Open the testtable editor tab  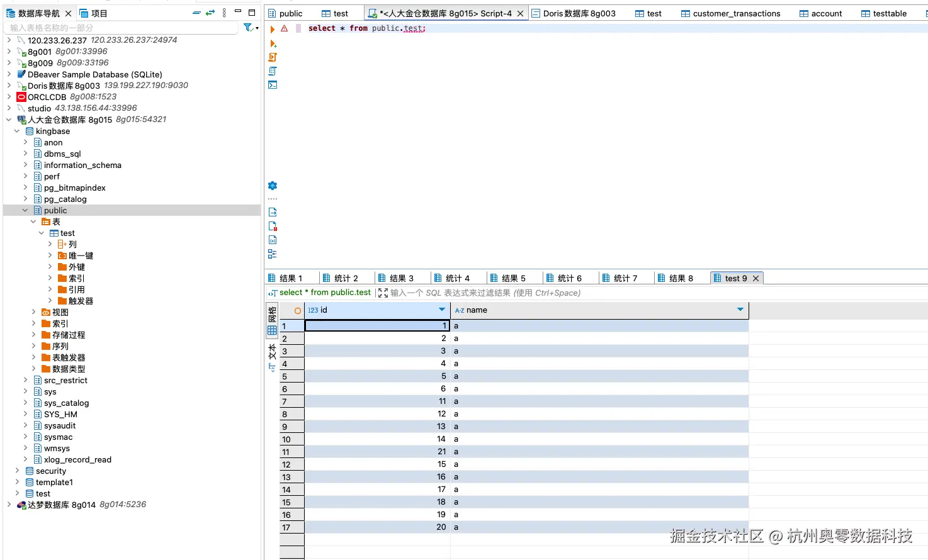tap(884, 13)
